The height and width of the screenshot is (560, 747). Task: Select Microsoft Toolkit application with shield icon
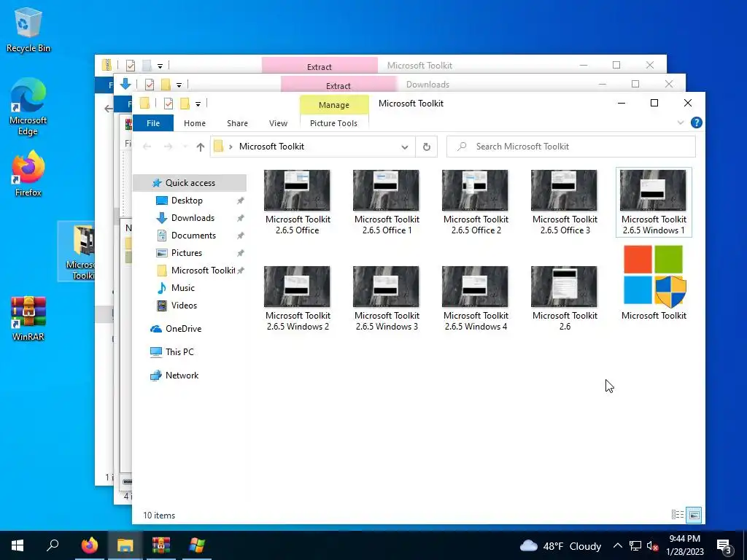[654, 283]
